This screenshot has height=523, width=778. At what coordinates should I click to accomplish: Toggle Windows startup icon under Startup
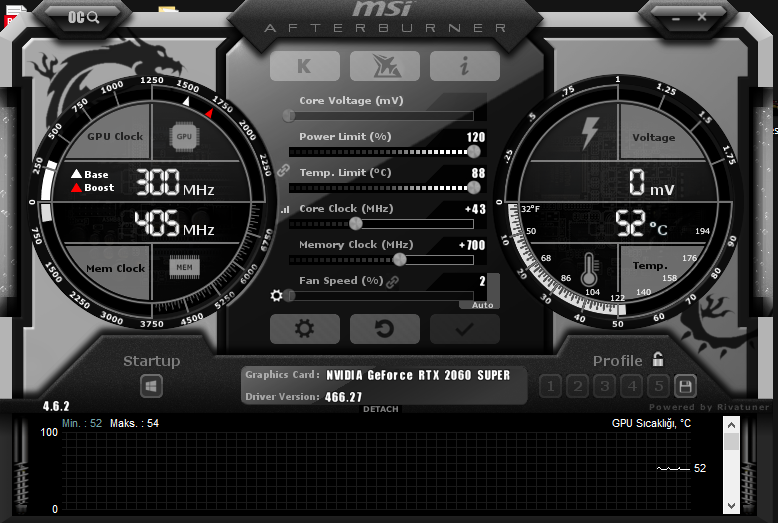(151, 386)
